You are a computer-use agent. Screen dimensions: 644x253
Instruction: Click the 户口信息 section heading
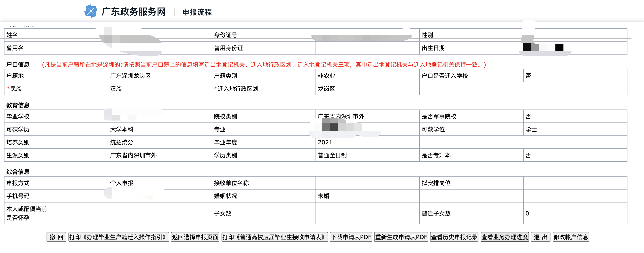[x=18, y=65]
